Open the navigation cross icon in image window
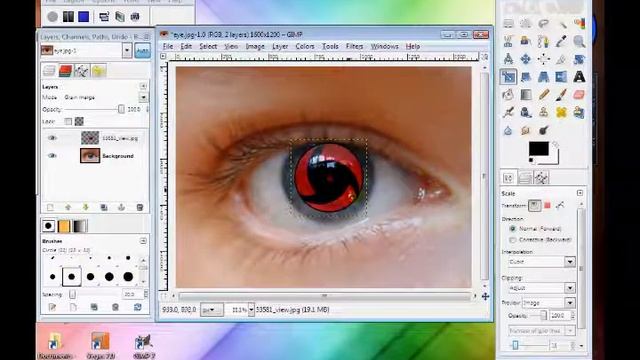This screenshot has height=360, width=640. (485, 297)
